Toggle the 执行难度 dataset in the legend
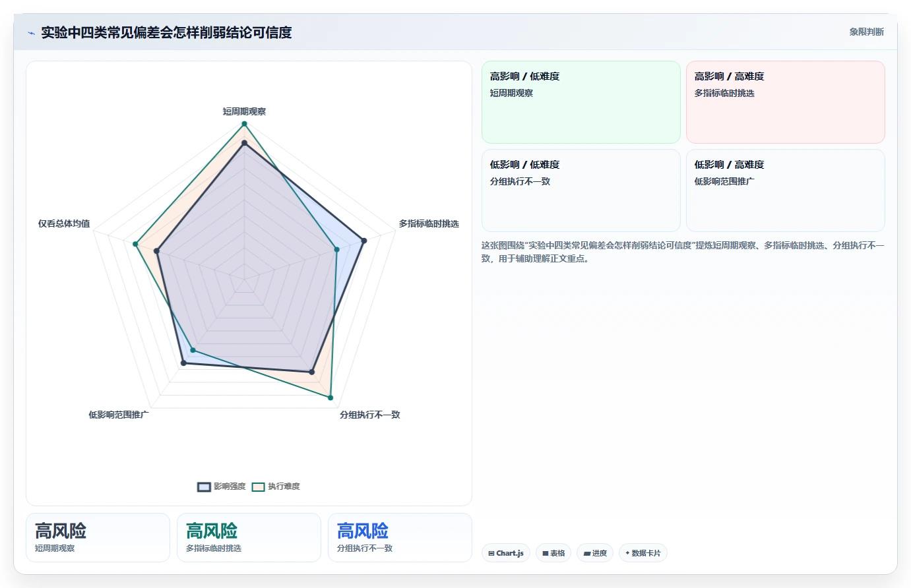 [276, 486]
